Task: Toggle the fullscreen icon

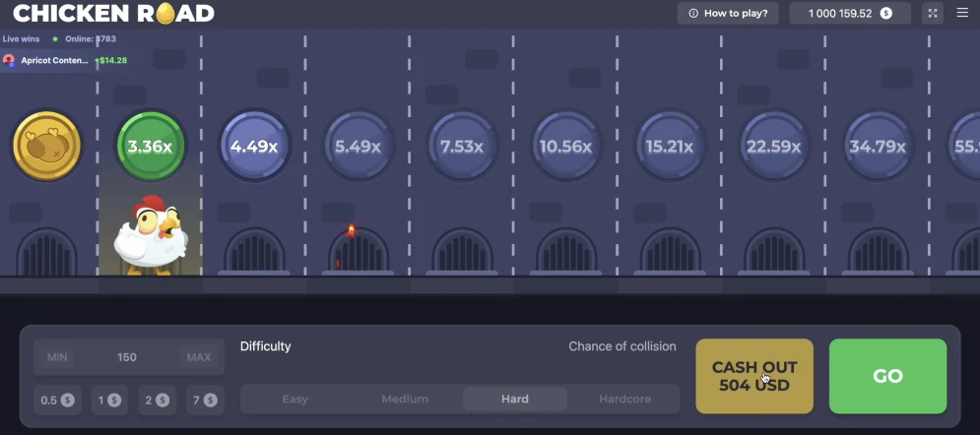Action: 933,13
